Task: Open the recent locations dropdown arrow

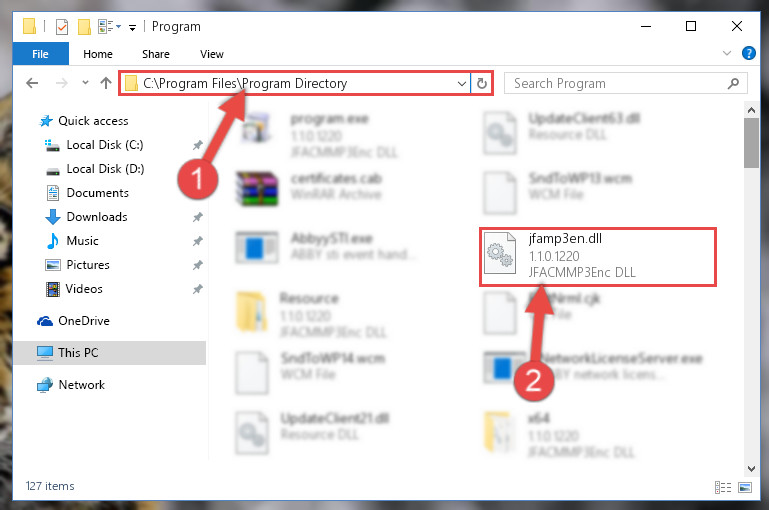Action: 85,82
